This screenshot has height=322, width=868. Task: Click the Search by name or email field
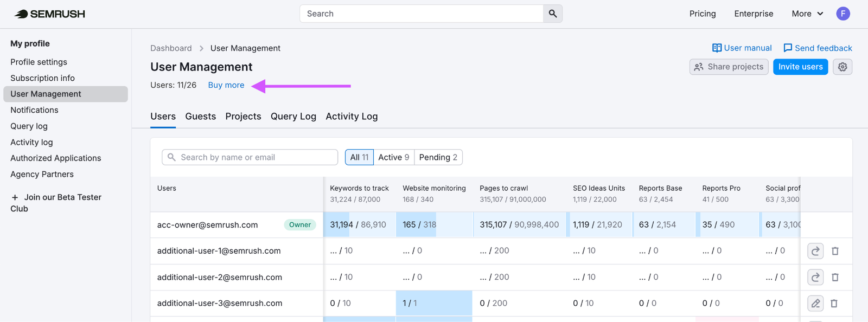point(250,157)
